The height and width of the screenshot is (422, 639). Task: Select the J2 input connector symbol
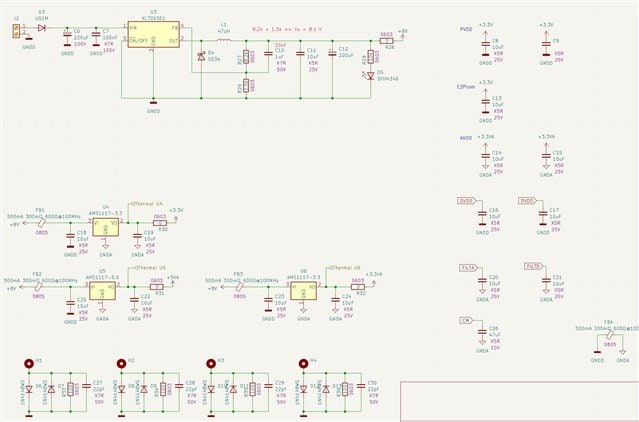(16, 31)
